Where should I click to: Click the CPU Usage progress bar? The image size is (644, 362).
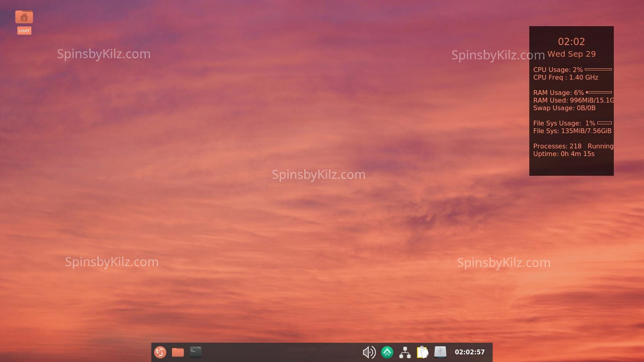(598, 70)
